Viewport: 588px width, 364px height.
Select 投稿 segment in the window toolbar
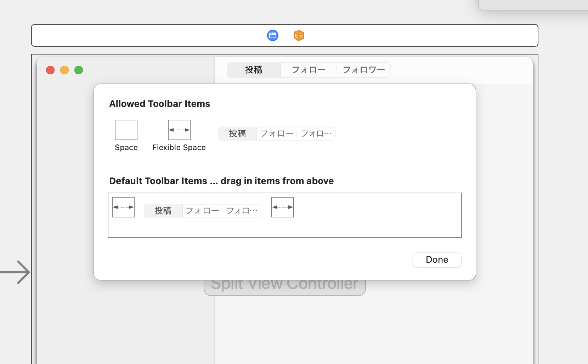[254, 70]
